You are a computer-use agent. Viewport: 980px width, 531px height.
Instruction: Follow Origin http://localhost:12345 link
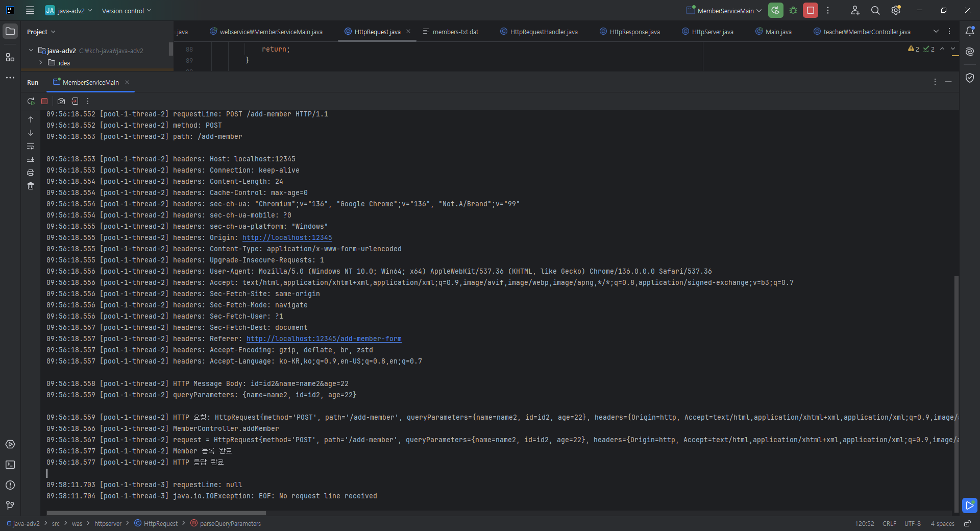[287, 237]
